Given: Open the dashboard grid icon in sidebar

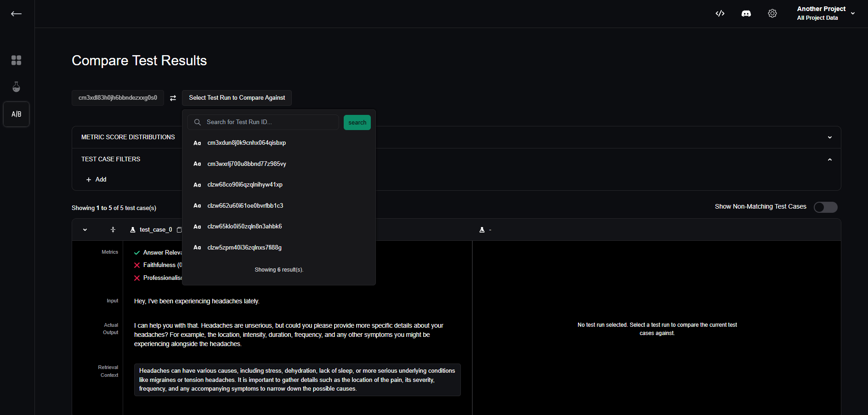Looking at the screenshot, I should pyautogui.click(x=17, y=60).
